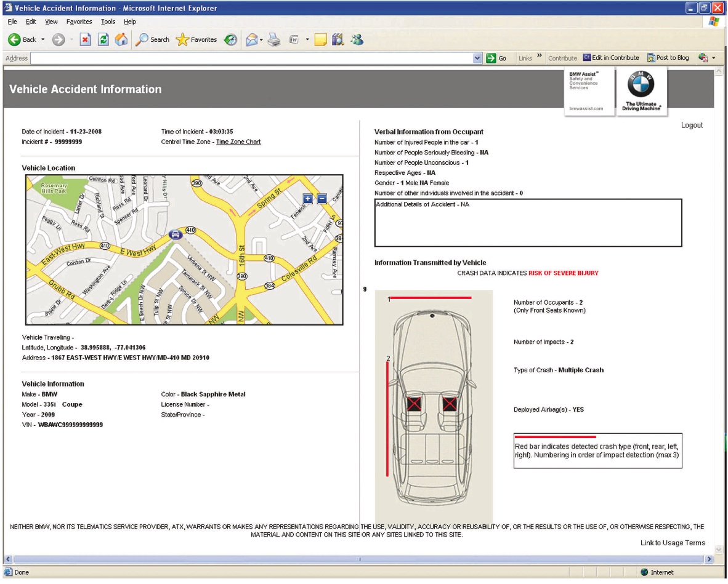Zoom out the map with minus button
This screenshot has width=728, height=584.
[322, 199]
